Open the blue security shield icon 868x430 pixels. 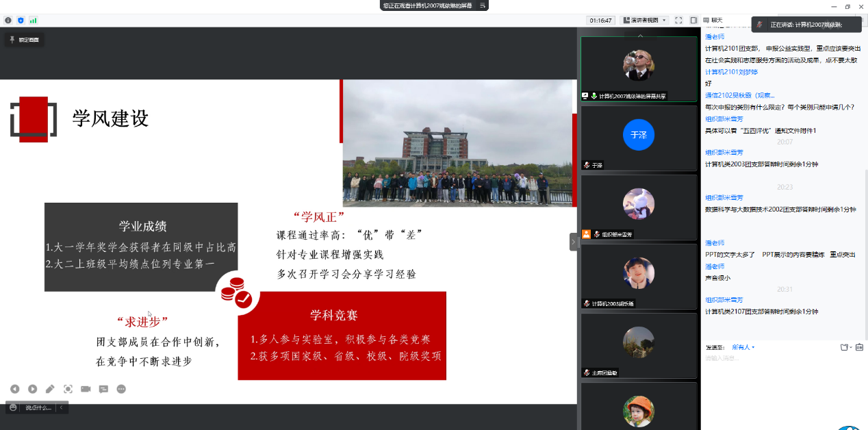point(21,21)
